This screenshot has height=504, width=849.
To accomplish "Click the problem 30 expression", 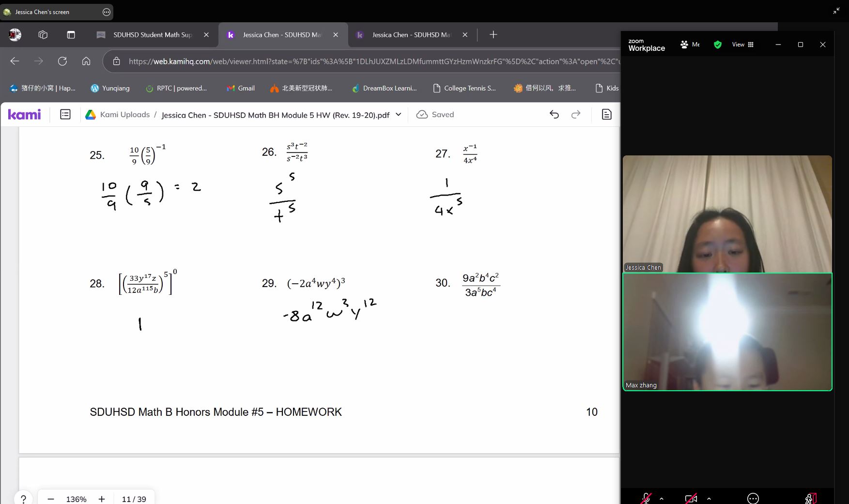I will coord(480,285).
